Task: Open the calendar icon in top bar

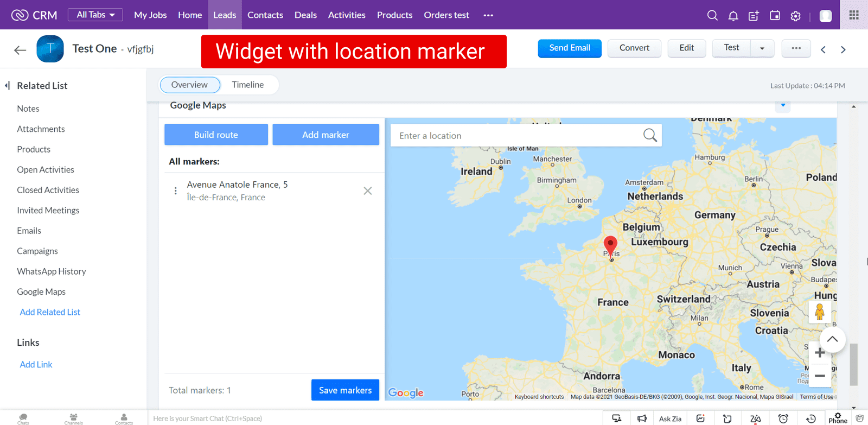Action: click(x=775, y=16)
